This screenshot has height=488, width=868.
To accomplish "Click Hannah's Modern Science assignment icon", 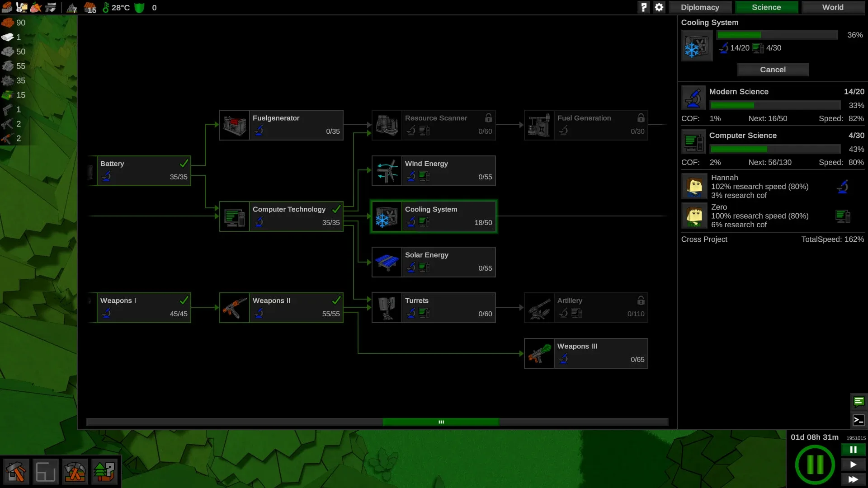I will [842, 187].
